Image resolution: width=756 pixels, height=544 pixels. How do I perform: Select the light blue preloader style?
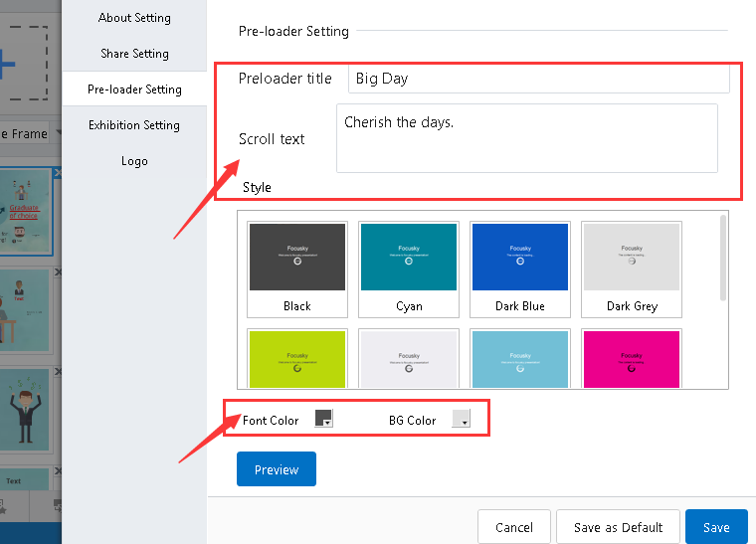pos(519,358)
